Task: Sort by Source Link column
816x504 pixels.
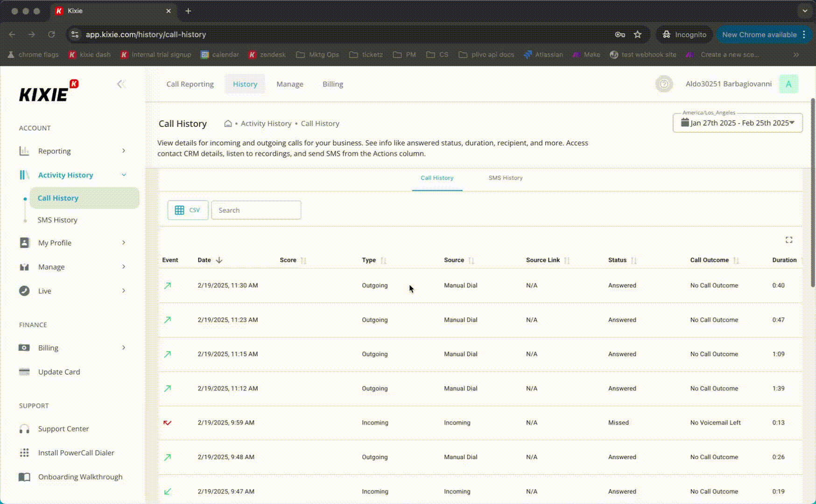Action: [567, 260]
